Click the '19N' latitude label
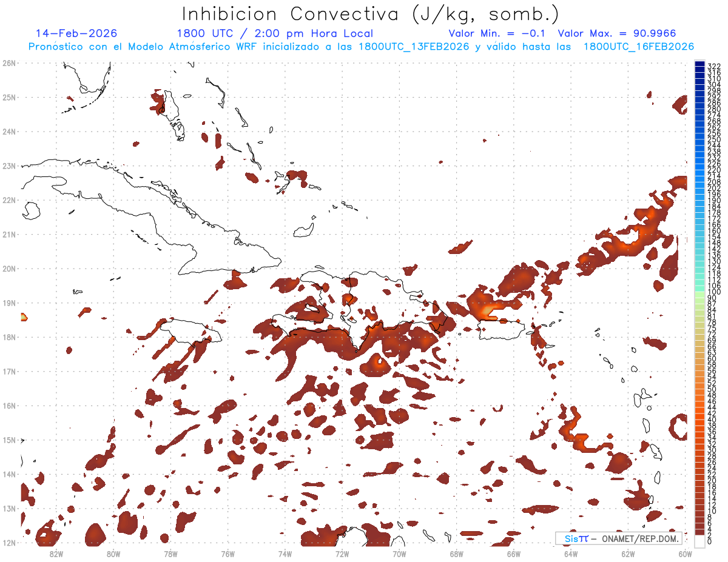 click(x=9, y=303)
